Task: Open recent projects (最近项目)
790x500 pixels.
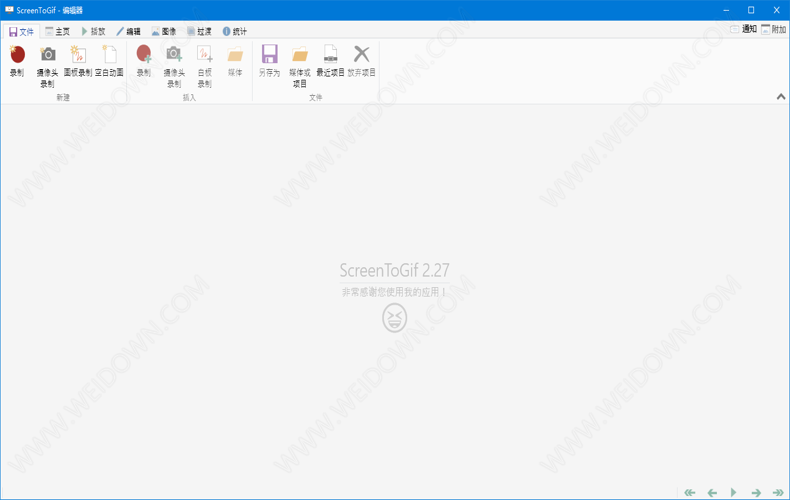Action: 331,61
